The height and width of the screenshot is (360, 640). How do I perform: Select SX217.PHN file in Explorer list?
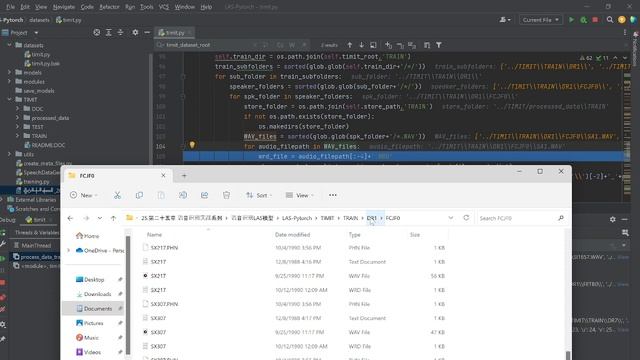[x=164, y=248]
